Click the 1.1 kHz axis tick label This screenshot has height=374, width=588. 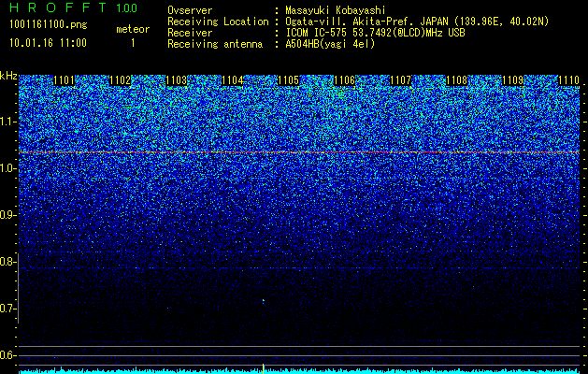(8, 122)
